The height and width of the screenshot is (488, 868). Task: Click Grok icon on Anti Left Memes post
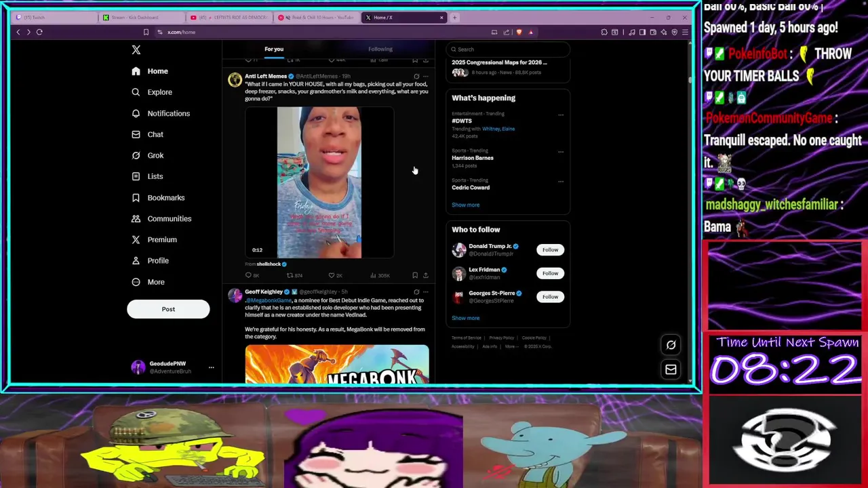pyautogui.click(x=416, y=77)
